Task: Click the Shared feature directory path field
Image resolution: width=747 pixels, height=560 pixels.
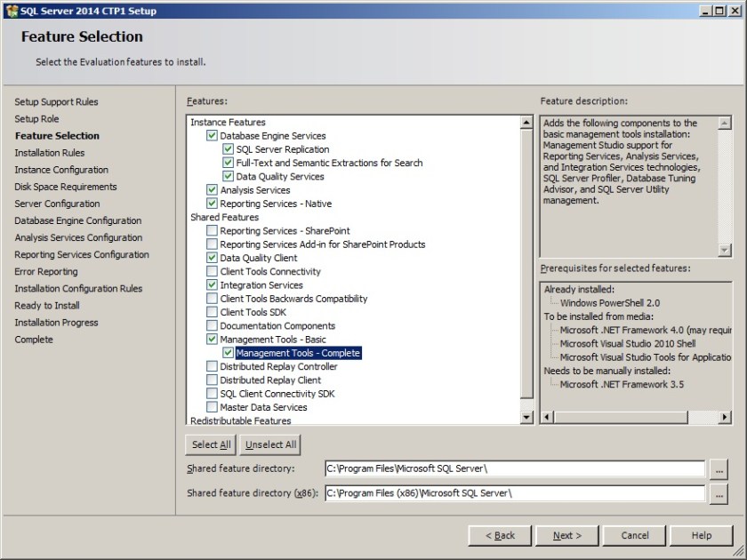Action: (x=514, y=468)
